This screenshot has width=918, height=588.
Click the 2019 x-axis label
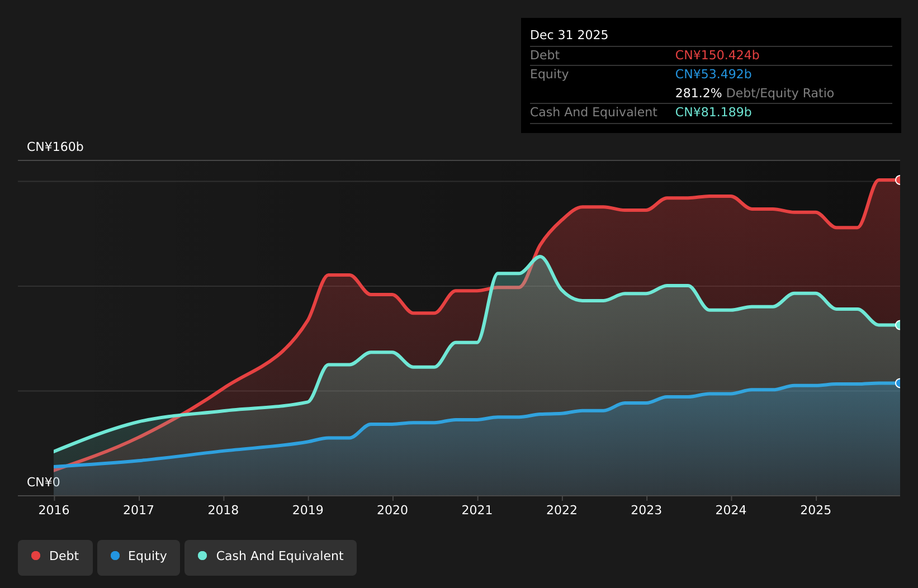(x=308, y=510)
